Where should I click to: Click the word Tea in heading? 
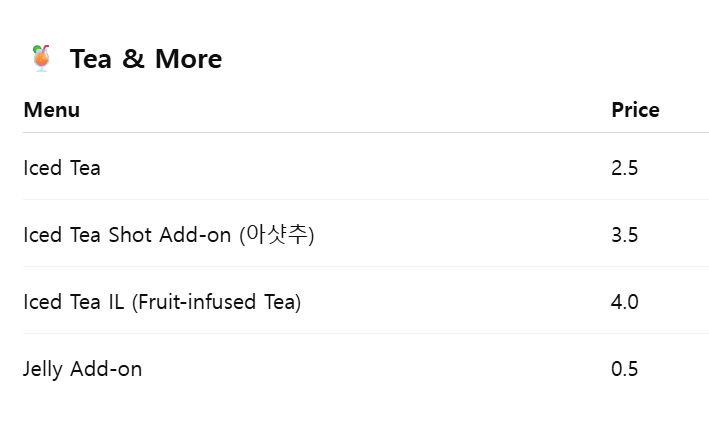tap(90, 59)
